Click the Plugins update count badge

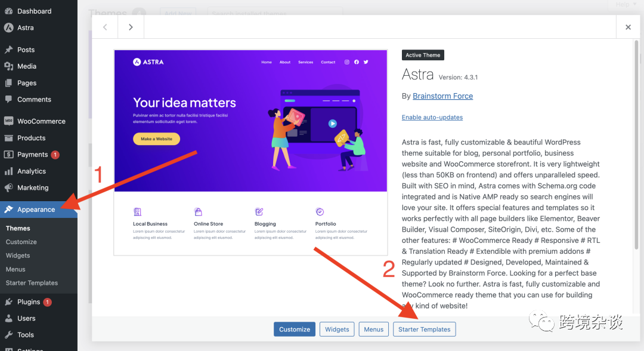[x=47, y=302]
